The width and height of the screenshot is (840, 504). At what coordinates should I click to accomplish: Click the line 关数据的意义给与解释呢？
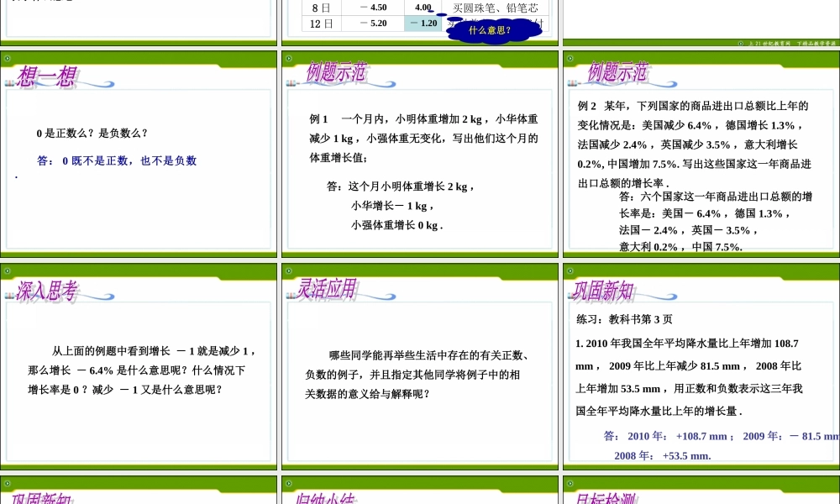[367, 394]
